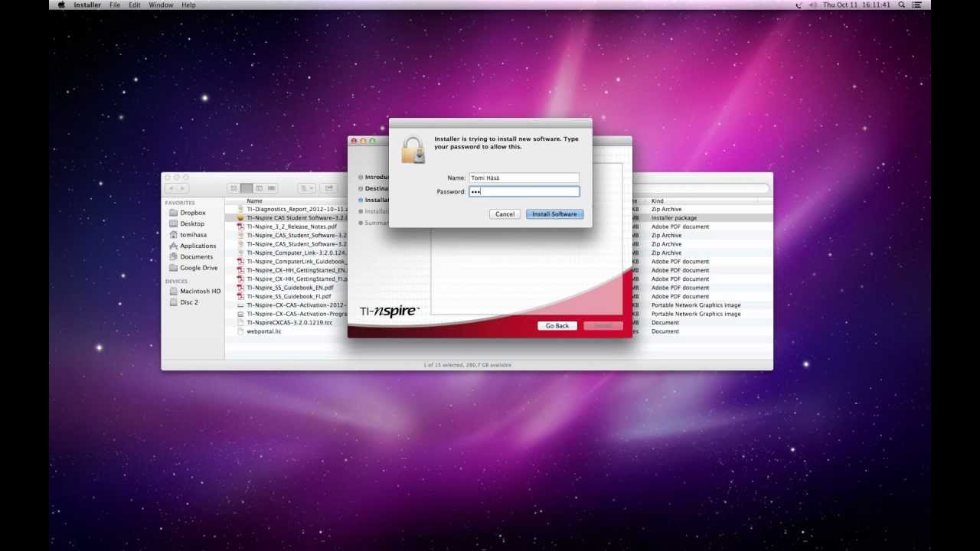Open tomihasa home folder in sidebar
The width and height of the screenshot is (980, 551).
(188, 235)
